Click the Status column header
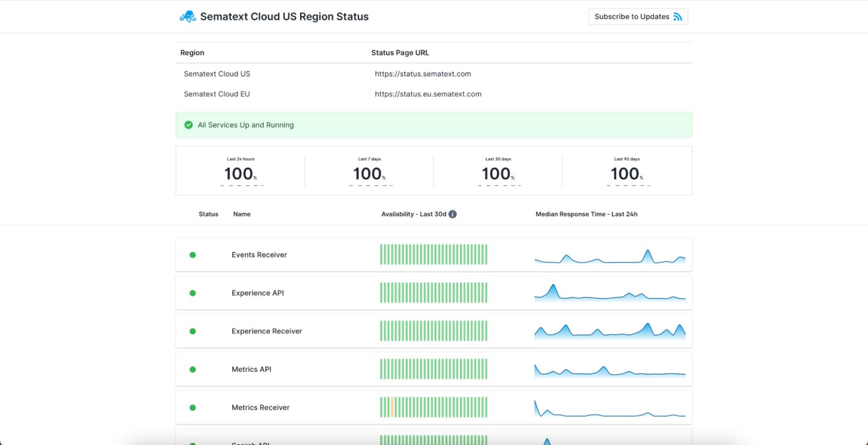868x445 pixels. (208, 214)
